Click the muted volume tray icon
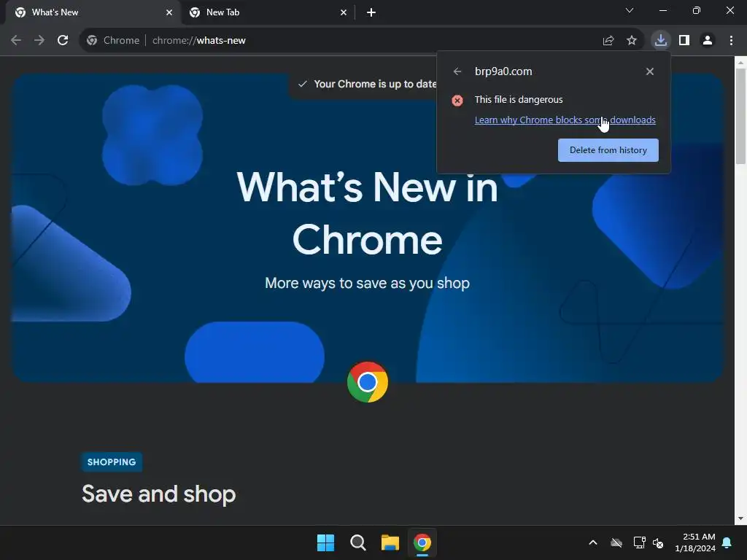The width and height of the screenshot is (747, 560). point(659,542)
